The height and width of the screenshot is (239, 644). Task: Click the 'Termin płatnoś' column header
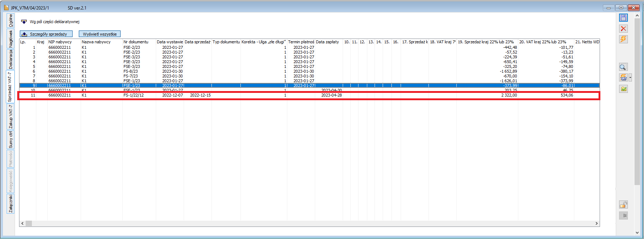click(301, 42)
